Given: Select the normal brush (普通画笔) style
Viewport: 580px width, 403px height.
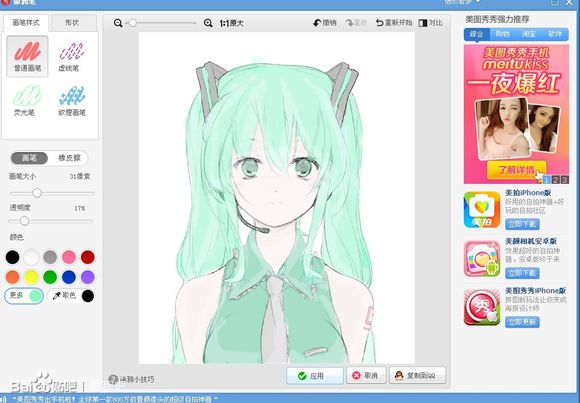Looking at the screenshot, I should pyautogui.click(x=27, y=56).
